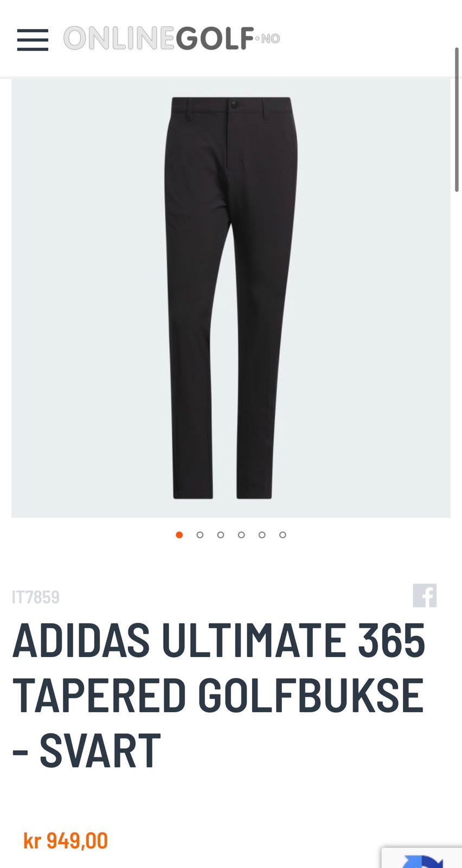Image resolution: width=462 pixels, height=868 pixels.
Task: Select the first orange carousel dot
Action: (179, 535)
